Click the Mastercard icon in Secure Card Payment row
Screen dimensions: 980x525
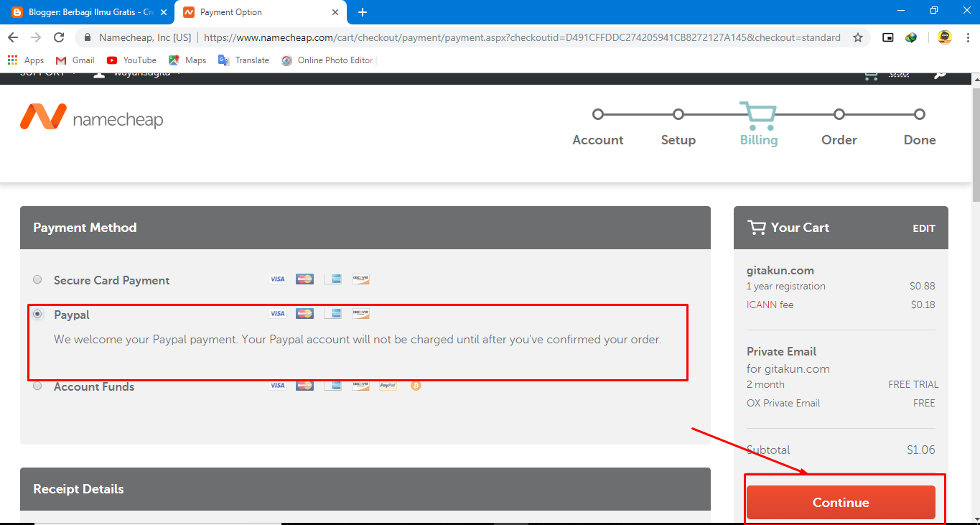tap(304, 279)
